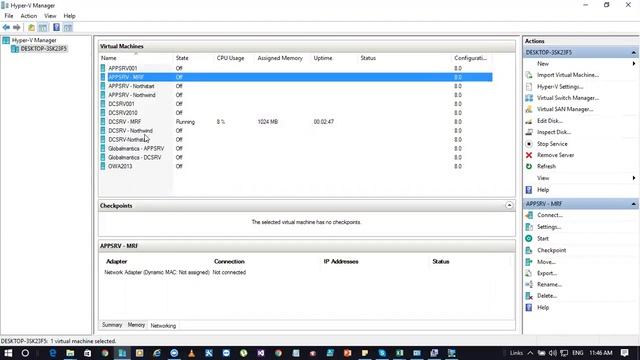640x360 pixels.
Task: Click the Help toolbar icon
Action: click(x=56, y=27)
